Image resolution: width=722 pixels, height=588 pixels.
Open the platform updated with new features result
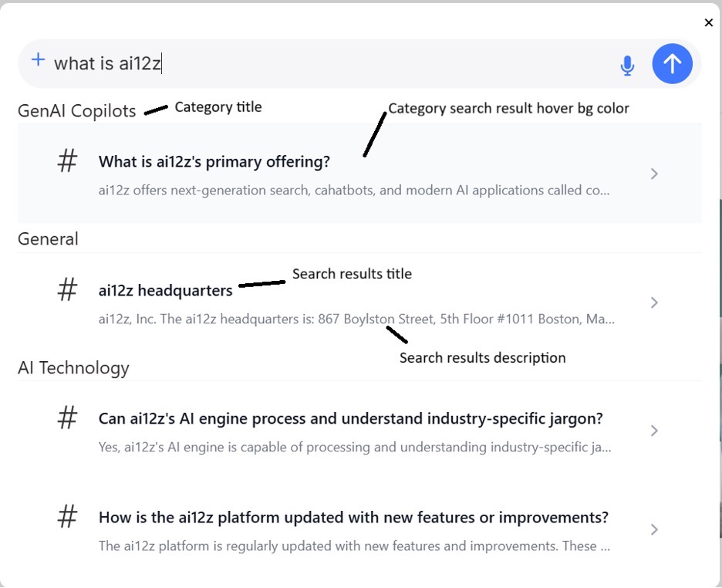tap(353, 518)
